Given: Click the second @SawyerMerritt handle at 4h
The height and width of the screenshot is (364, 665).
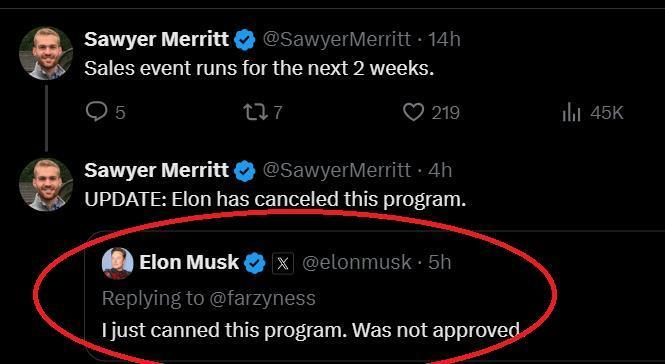Looking at the screenshot, I should (337, 170).
